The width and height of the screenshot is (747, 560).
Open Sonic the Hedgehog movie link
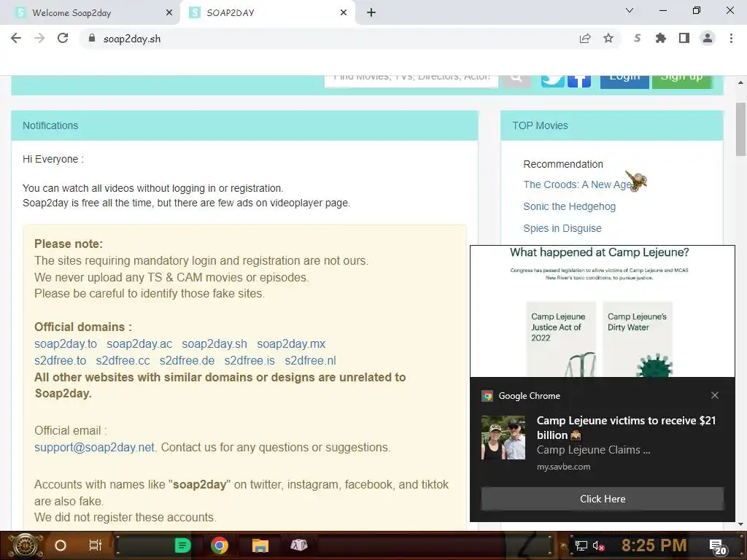(x=569, y=206)
